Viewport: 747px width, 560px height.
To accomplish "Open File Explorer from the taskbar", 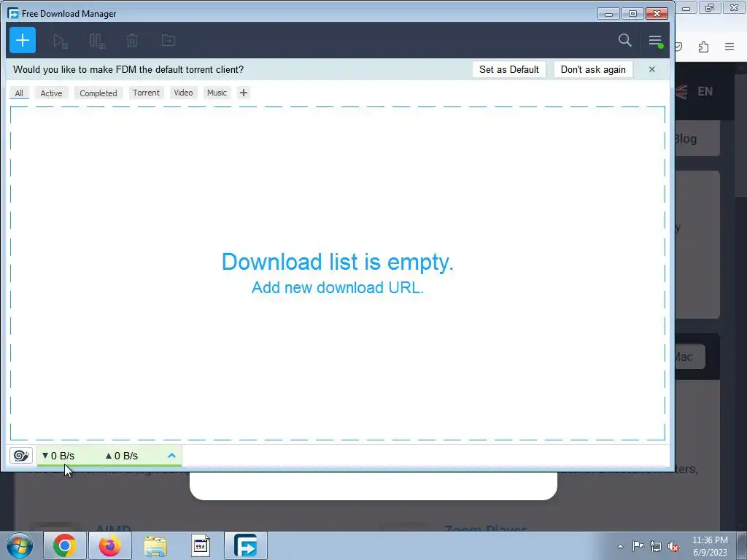I will 155,545.
